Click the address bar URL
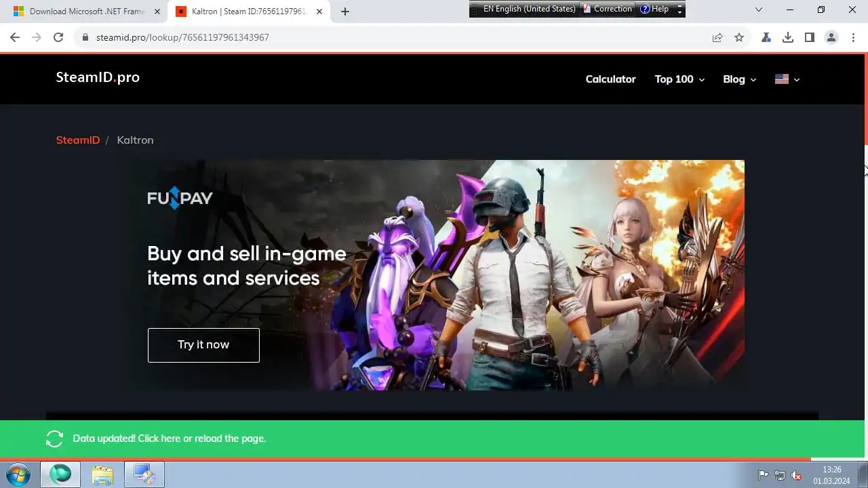868x488 pixels. (182, 37)
